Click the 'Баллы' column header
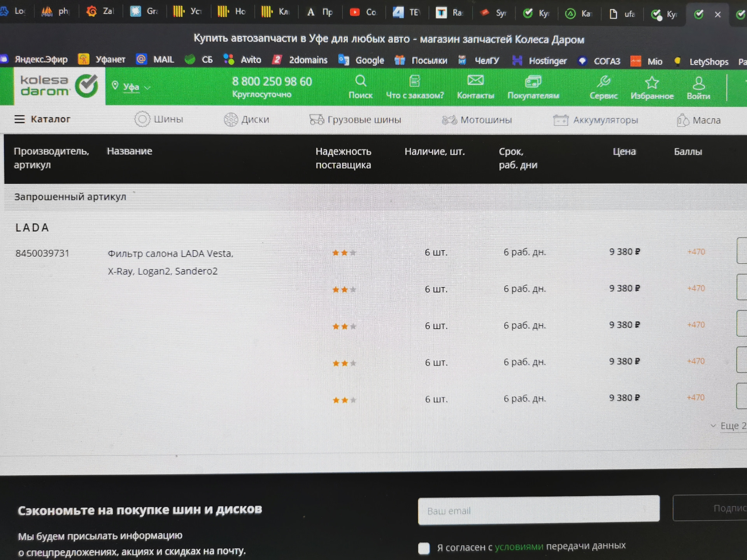 pyautogui.click(x=688, y=152)
